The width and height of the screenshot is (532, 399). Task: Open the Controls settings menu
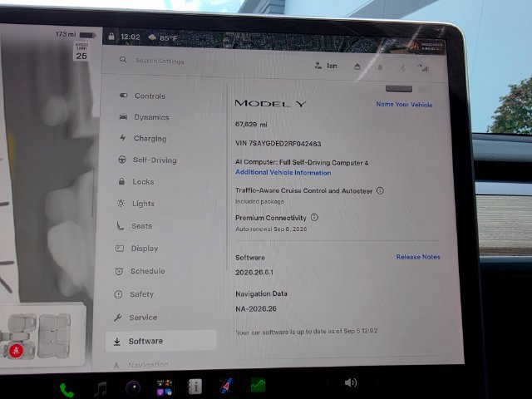point(142,96)
